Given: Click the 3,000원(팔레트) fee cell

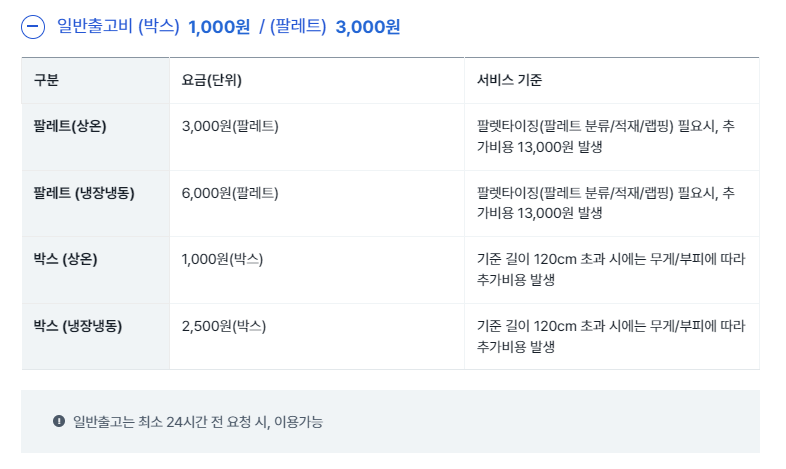Looking at the screenshot, I should (x=230, y=126).
